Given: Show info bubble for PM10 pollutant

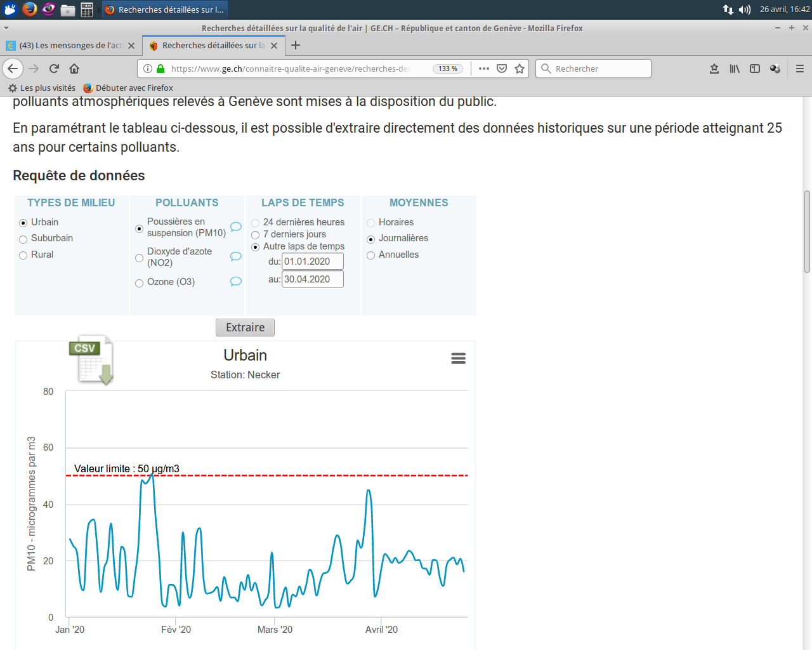Looking at the screenshot, I should point(235,227).
